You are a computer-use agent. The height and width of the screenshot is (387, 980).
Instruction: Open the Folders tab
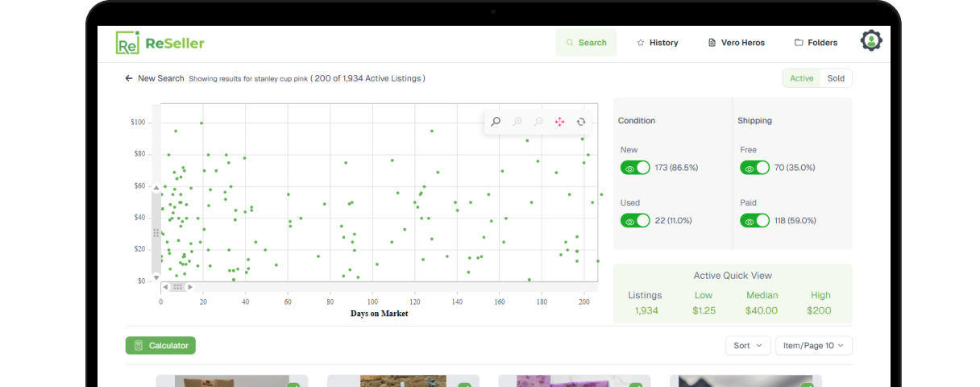point(816,43)
